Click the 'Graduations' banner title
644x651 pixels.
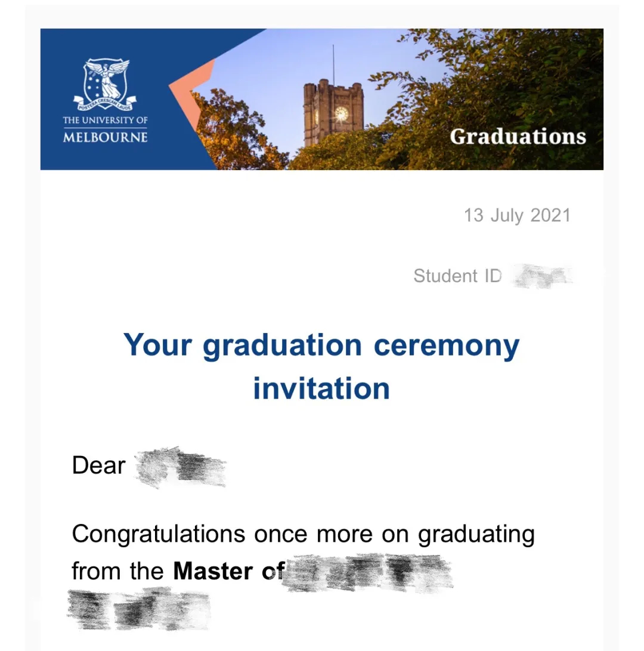tap(518, 137)
